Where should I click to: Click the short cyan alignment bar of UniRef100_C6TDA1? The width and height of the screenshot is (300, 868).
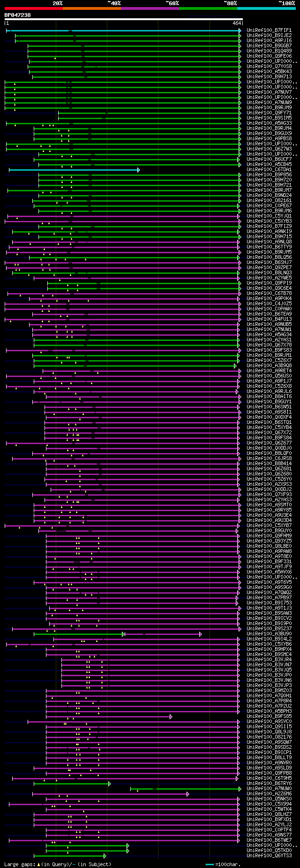point(74,170)
